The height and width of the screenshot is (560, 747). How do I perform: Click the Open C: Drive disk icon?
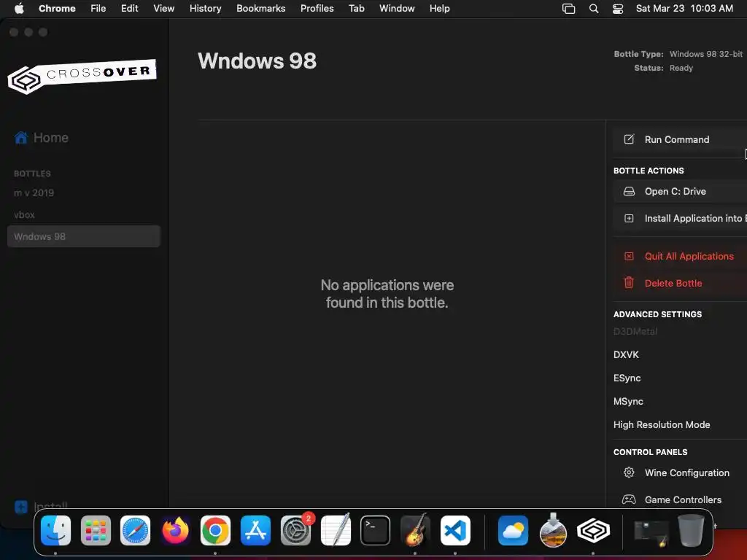[x=629, y=191]
